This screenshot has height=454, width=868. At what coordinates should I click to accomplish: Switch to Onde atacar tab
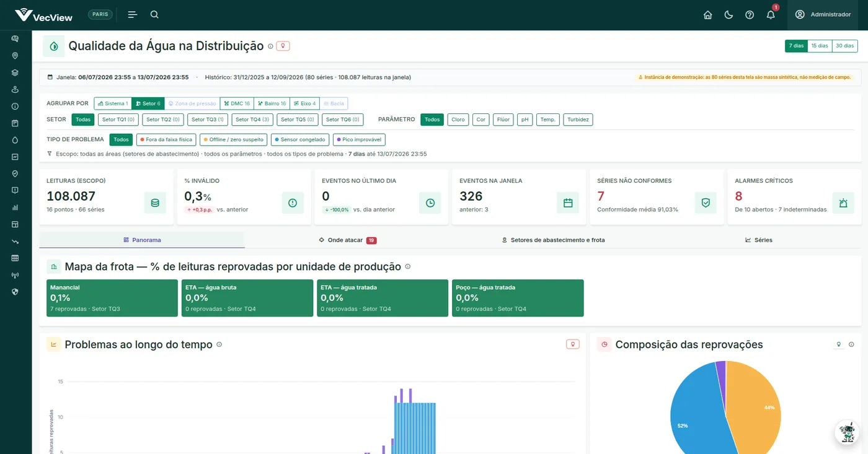(x=348, y=240)
